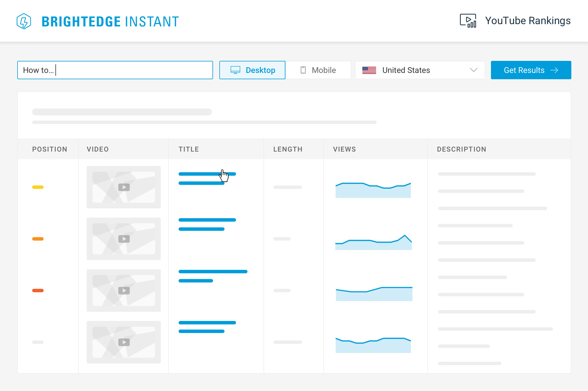
Task: Switch to the Mobile device toggle
Action: click(318, 70)
